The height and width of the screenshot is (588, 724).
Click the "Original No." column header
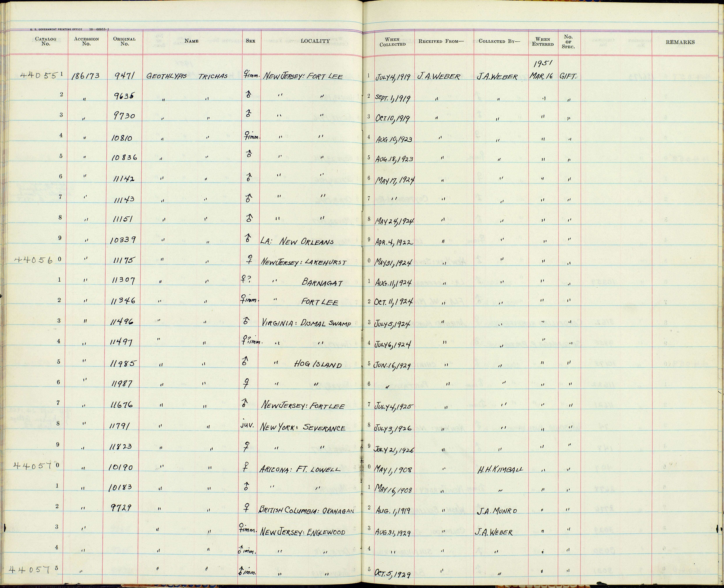click(124, 41)
